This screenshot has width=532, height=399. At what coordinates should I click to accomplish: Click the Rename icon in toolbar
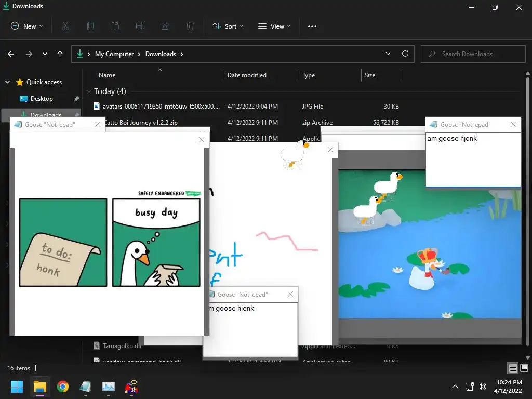click(x=140, y=26)
